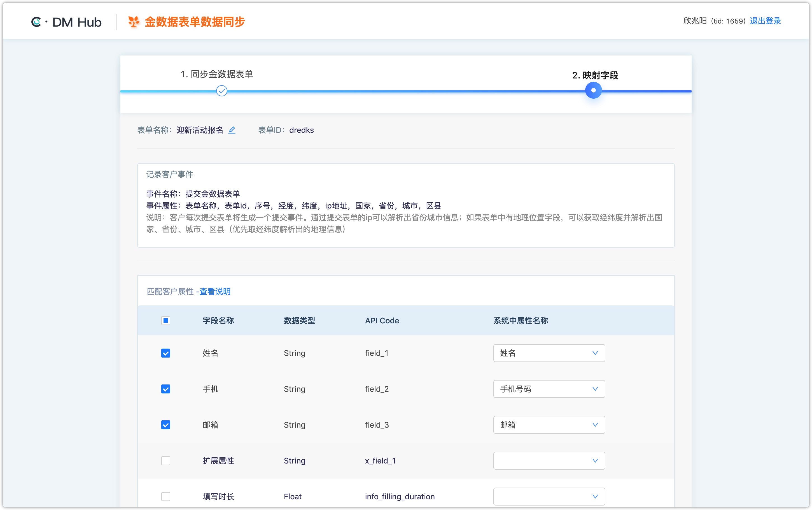Image resolution: width=812 pixels, height=510 pixels.
Task: Click the DM Hub logo
Action: tap(66, 22)
